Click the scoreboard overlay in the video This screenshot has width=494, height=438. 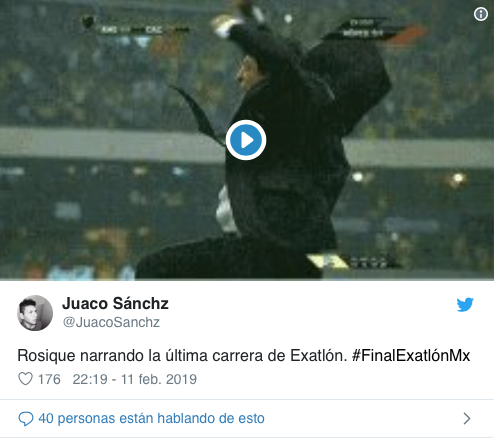[135, 28]
